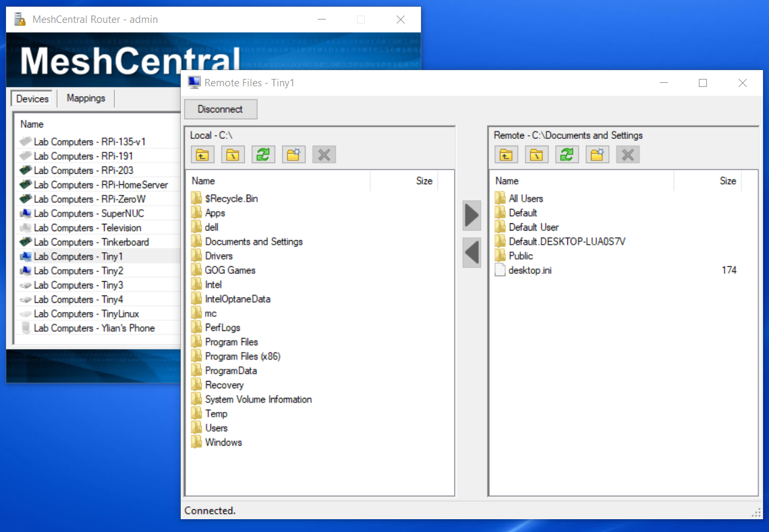The image size is (769, 532).
Task: Select the Recovery folder
Action: pos(218,385)
